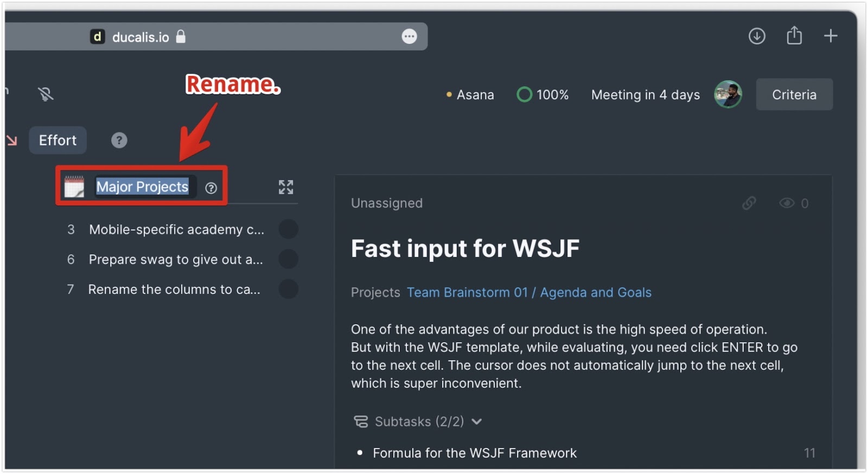Toggle the watchers eye icon
This screenshot has height=474, width=868.
click(x=787, y=203)
